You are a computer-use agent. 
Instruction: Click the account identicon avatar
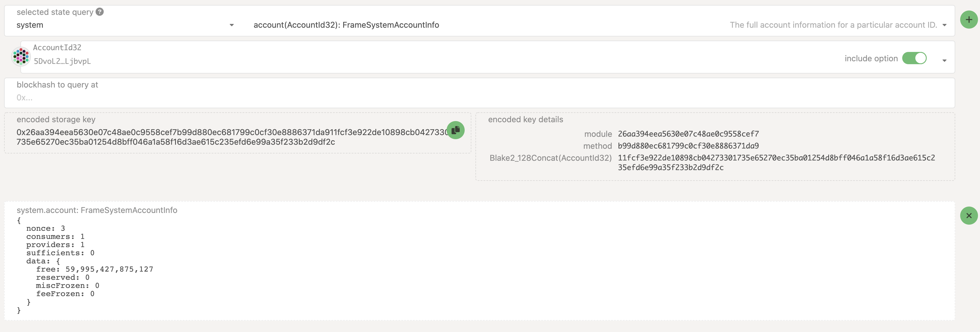pos(21,56)
